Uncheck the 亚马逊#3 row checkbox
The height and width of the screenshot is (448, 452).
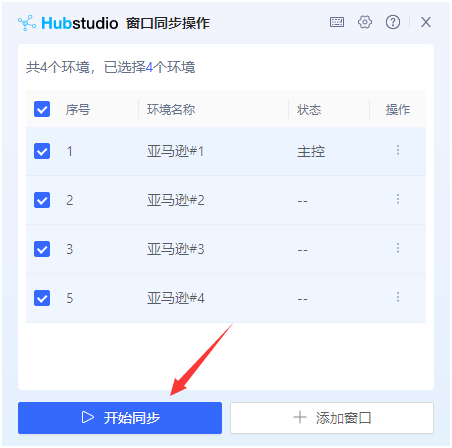click(42, 249)
